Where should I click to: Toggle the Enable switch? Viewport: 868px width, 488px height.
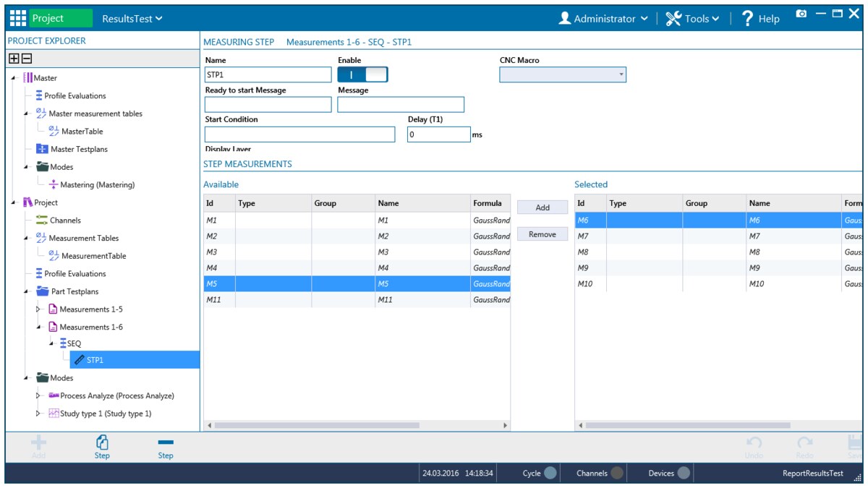coord(363,74)
